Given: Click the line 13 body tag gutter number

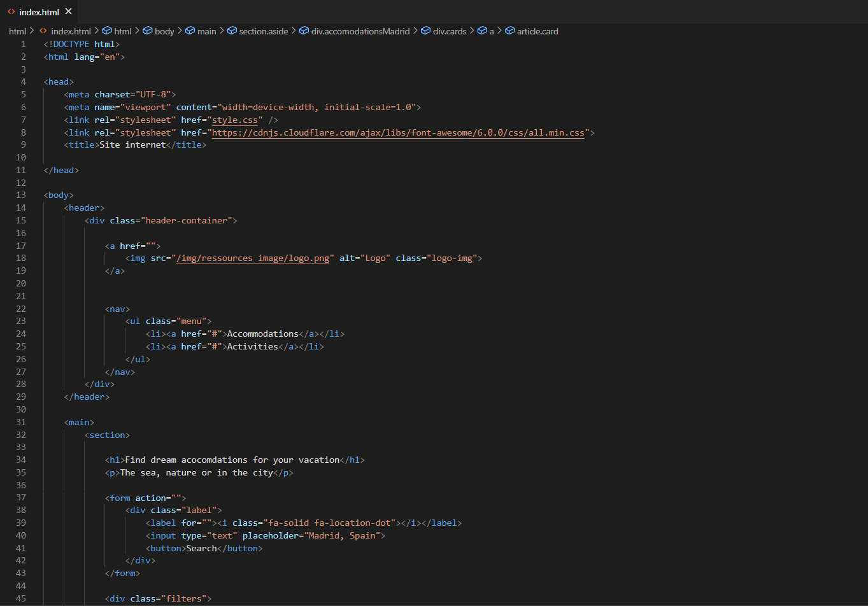Looking at the screenshot, I should (21, 195).
